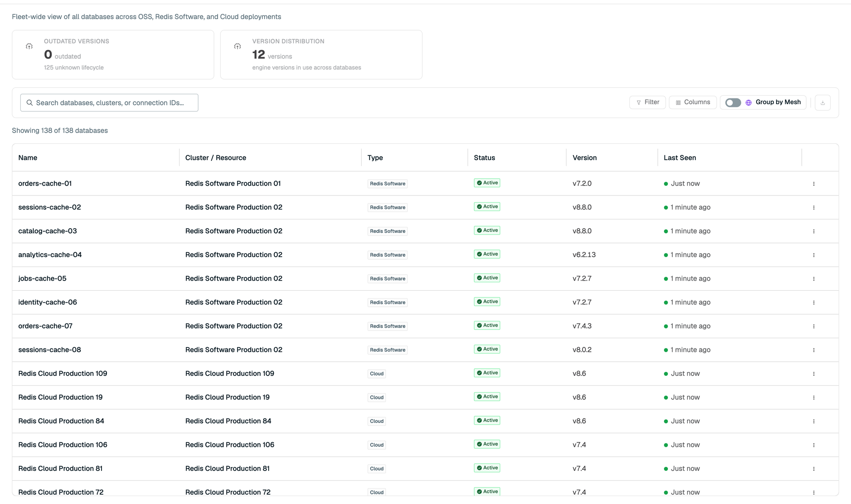The height and width of the screenshot is (504, 851).
Task: Open row menu for sessions-cache-02
Action: coord(814,207)
